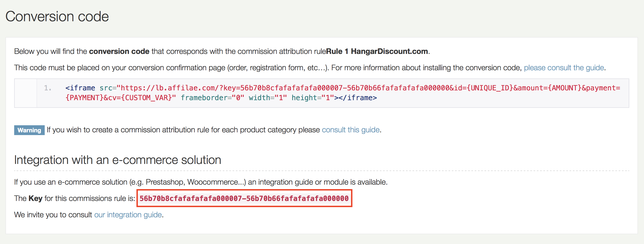
Task: Open the "our integration guide" link
Action: 128,215
